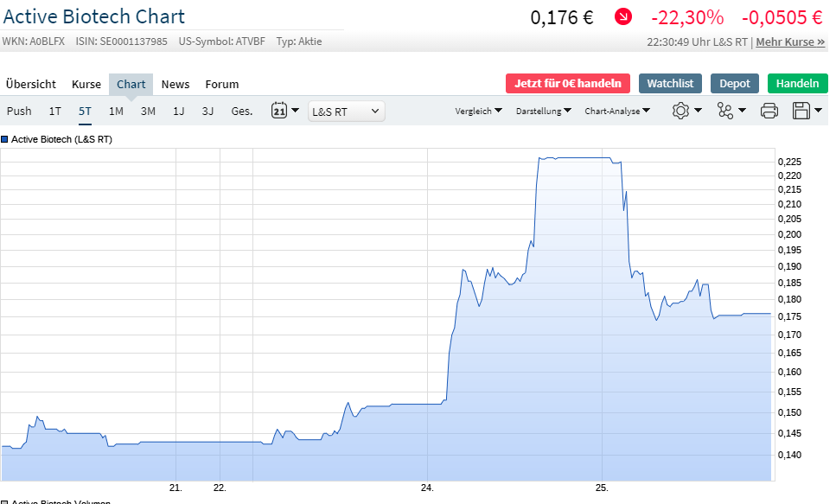
Task: Click the Active Biotech Volumen legend marker
Action: click(7, 501)
